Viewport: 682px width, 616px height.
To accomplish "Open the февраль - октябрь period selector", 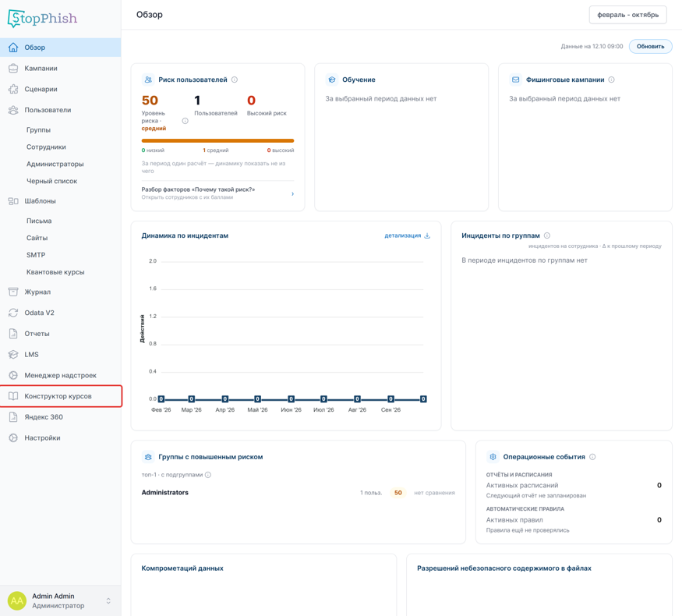I will pyautogui.click(x=627, y=15).
